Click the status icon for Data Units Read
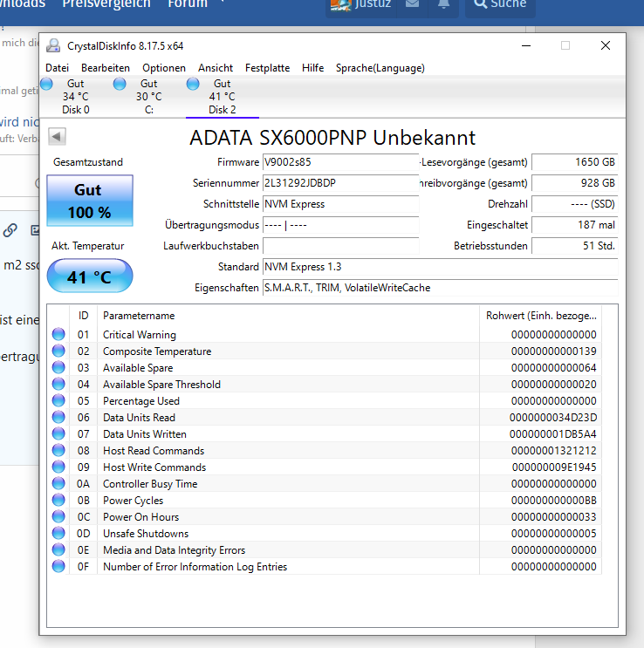 (58, 417)
